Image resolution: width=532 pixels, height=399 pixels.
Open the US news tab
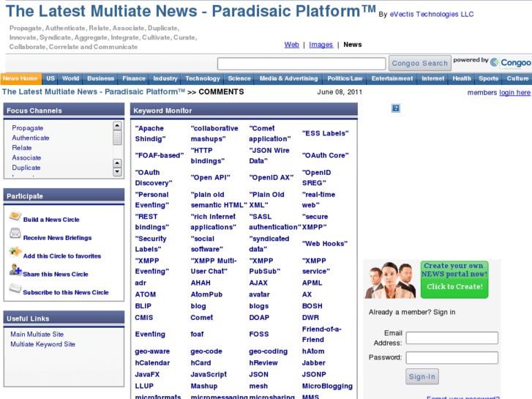click(x=50, y=78)
